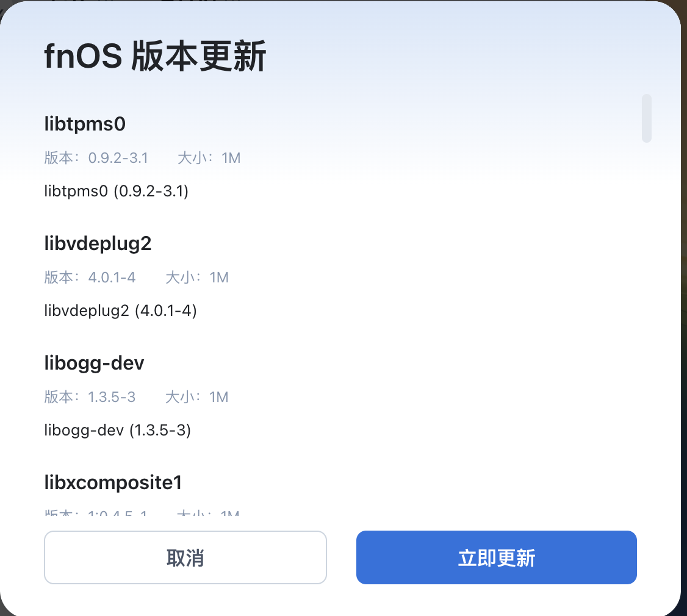This screenshot has width=687, height=616.
Task: Select the libxcomposite1 package heading
Action: point(113,483)
